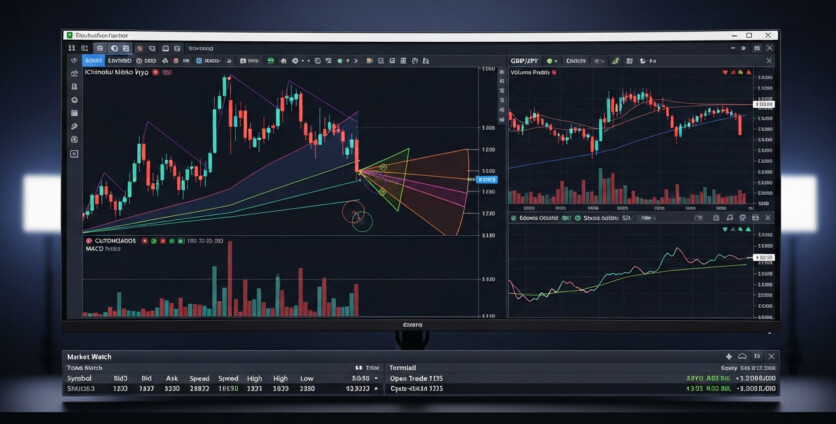Click the brown shield icon in top toolbar
The image size is (836, 424).
[x=140, y=48]
